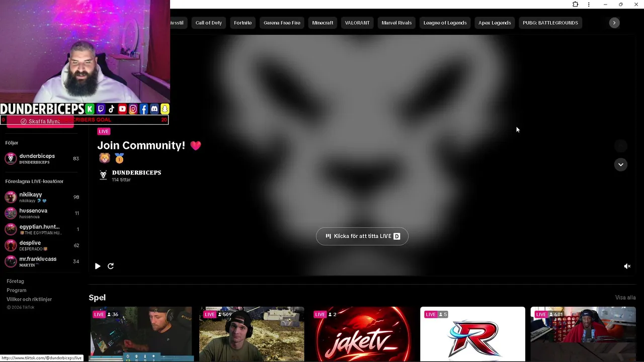Screen dimensions: 644x362
Task: Open nikiikayy suggested LIVE creator
Action: pyautogui.click(x=42, y=197)
